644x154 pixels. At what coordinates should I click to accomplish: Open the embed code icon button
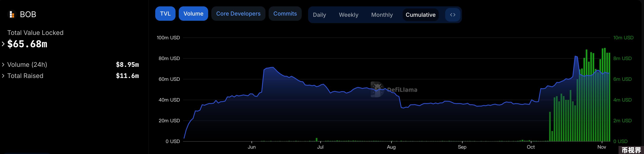453,15
